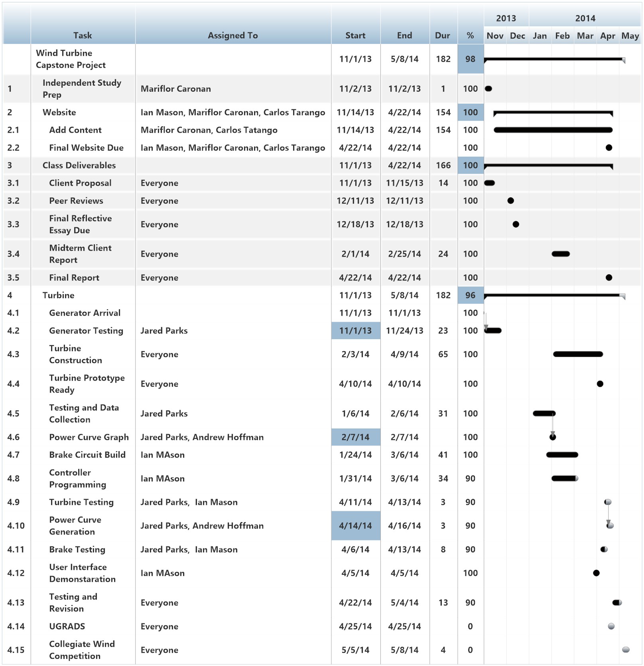Click 'Ian MAson' assignee for Brake Circuit Build
Viewport: 644px width, 666px height.
pyautogui.click(x=162, y=455)
